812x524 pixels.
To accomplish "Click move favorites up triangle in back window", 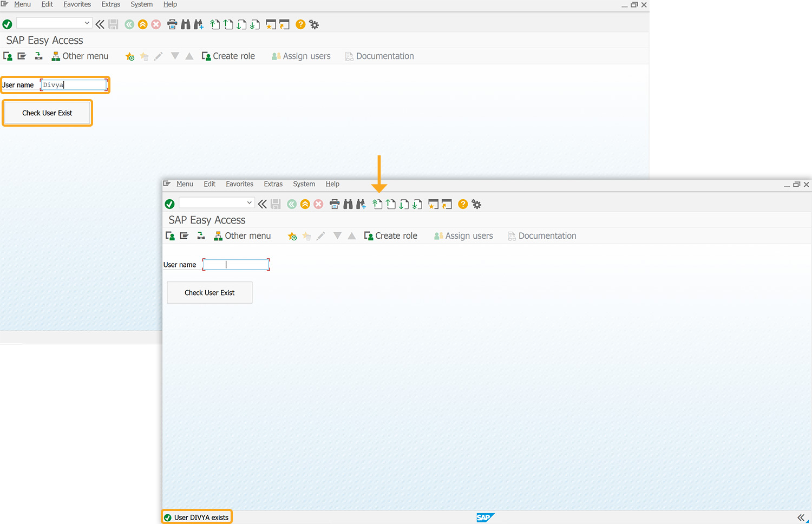I will click(x=189, y=56).
